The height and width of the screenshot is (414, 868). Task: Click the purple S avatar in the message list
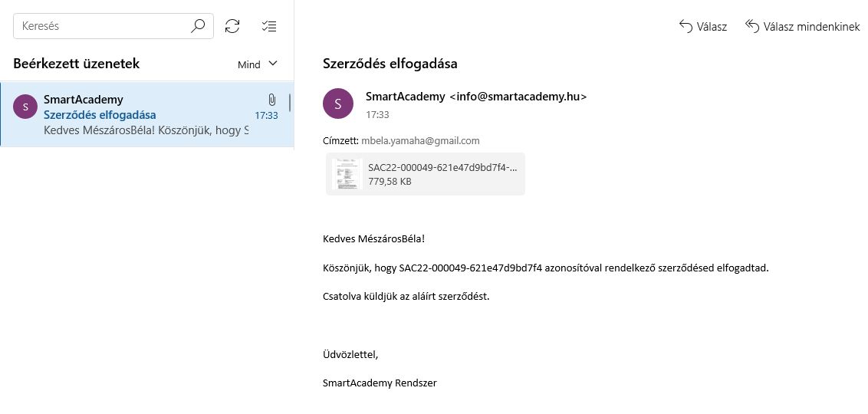pyautogui.click(x=26, y=107)
